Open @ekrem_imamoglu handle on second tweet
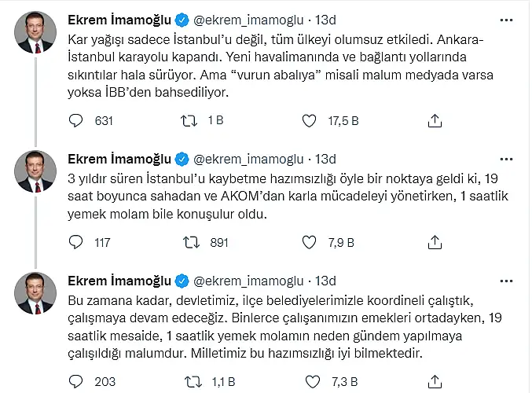Screen dimensions: 532x393 [248, 160]
